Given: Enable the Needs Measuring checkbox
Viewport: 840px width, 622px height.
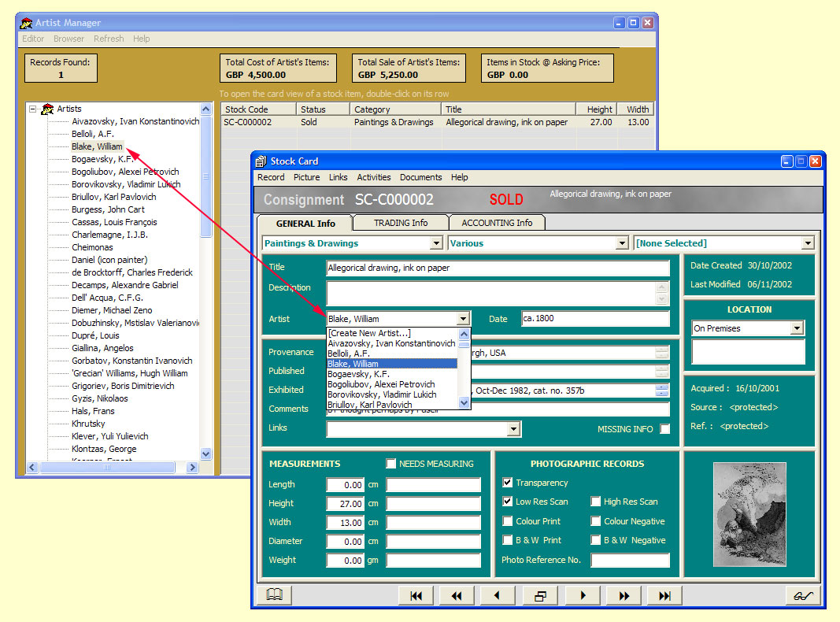Looking at the screenshot, I should tap(391, 464).
